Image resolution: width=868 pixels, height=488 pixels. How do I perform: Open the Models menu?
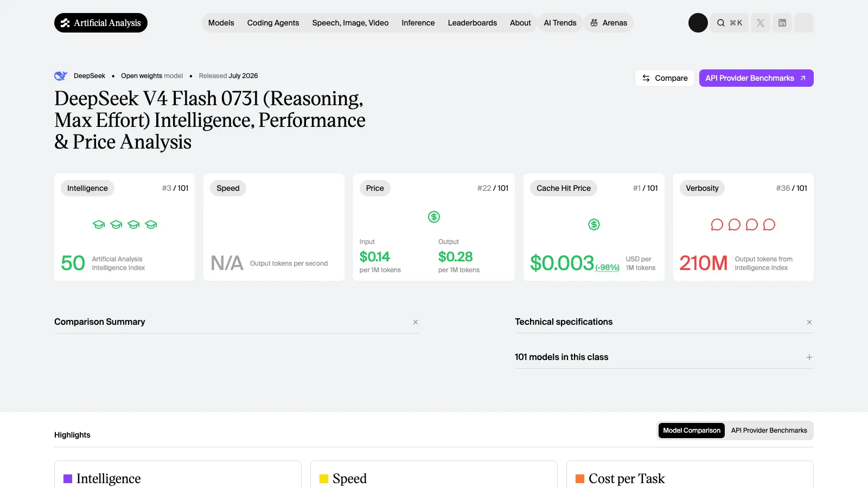click(x=221, y=23)
